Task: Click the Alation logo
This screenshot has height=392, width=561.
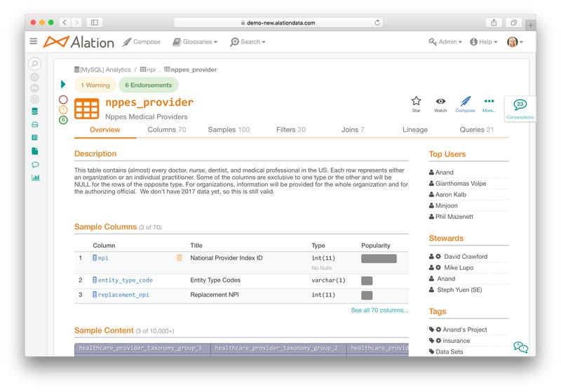Action: [x=79, y=42]
